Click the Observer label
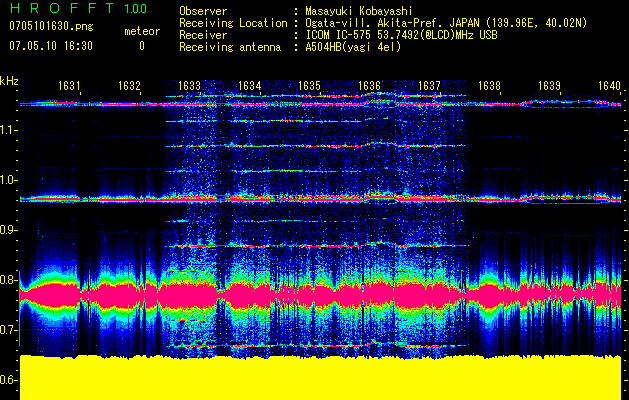Screen dimensions: 629x400 coord(203,11)
